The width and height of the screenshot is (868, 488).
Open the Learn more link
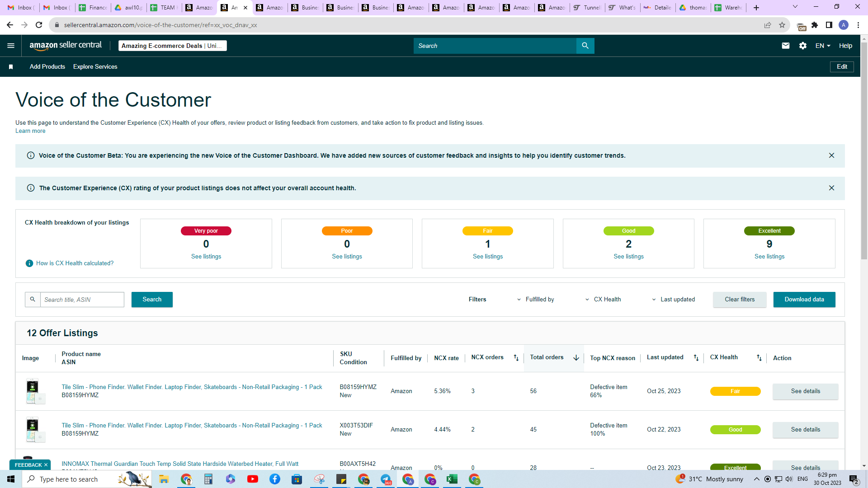30,131
